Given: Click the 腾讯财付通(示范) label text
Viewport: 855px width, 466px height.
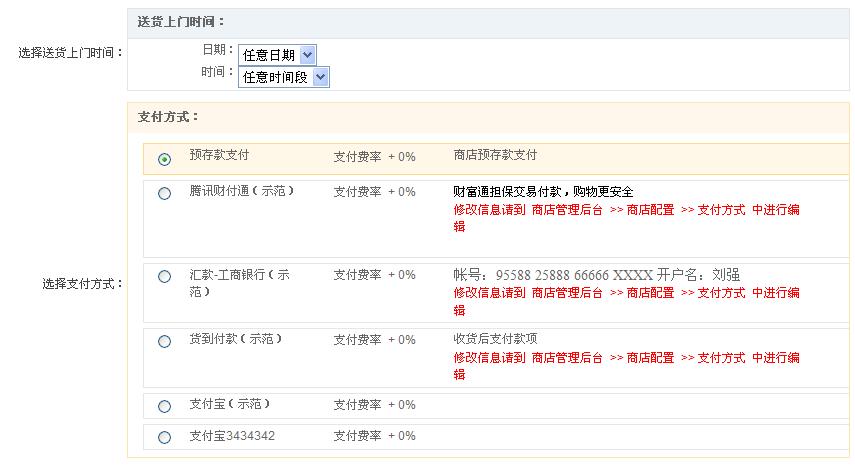Looking at the screenshot, I should pos(242,191).
